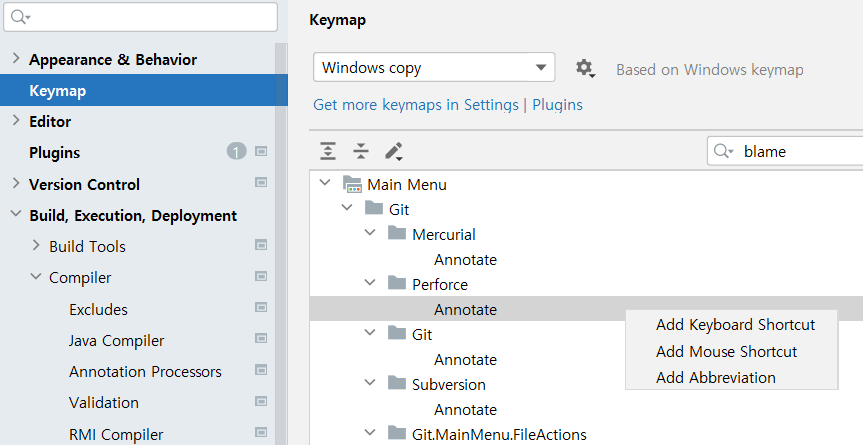The width and height of the screenshot is (863, 445).
Task: Click the Collapse All toolbar icon
Action: 361,151
